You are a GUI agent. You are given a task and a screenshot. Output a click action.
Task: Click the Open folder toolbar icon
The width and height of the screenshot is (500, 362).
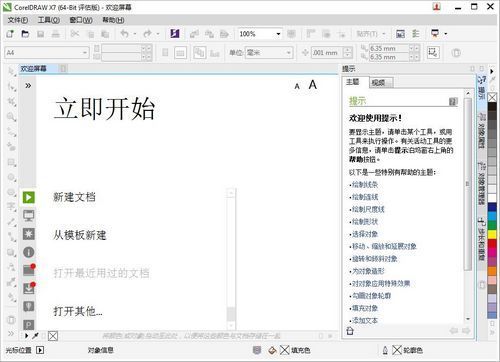(x=25, y=34)
